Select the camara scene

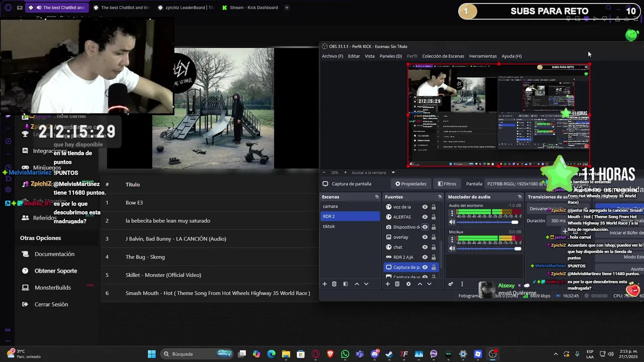tap(350, 206)
